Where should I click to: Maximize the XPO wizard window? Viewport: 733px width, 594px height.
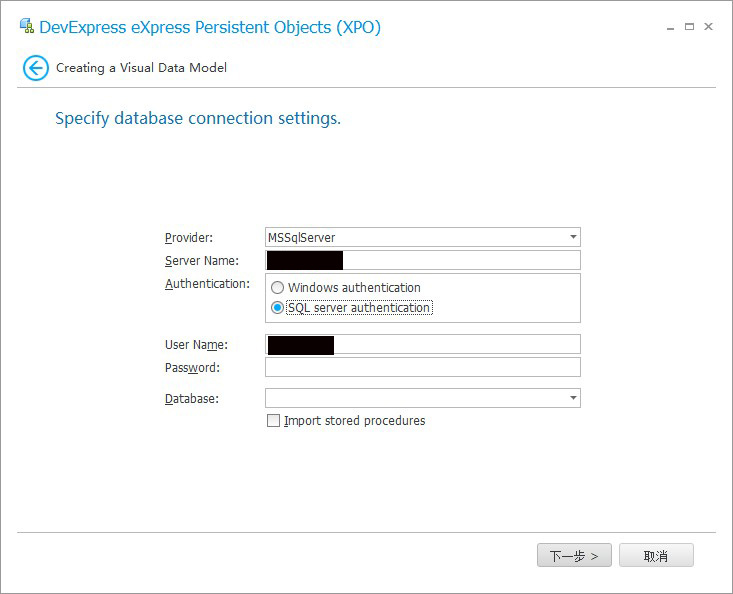click(689, 27)
